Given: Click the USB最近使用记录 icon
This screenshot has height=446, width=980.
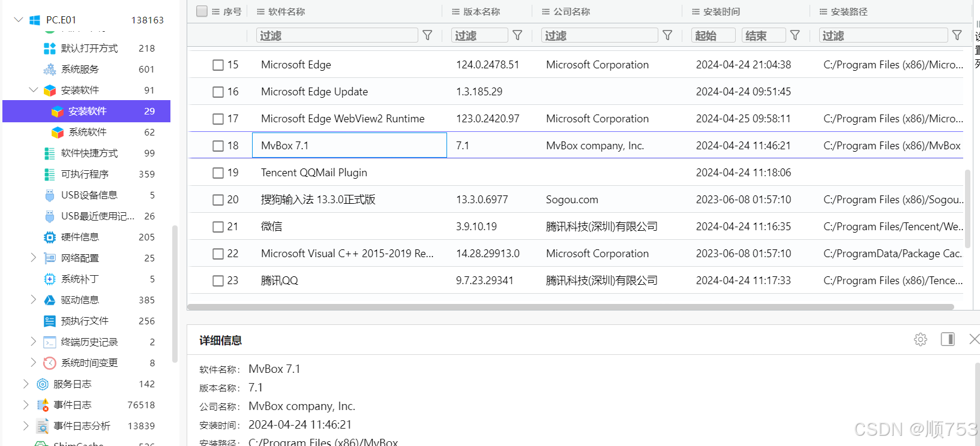Looking at the screenshot, I should coord(50,216).
